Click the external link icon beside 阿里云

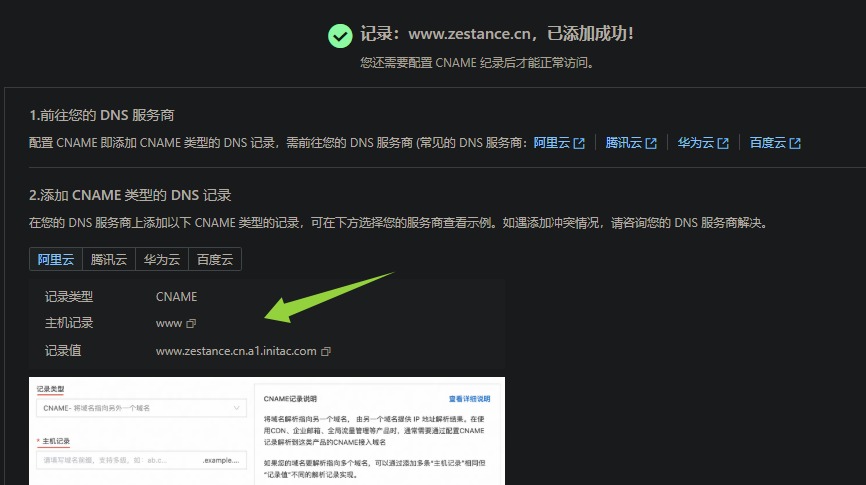[579, 143]
